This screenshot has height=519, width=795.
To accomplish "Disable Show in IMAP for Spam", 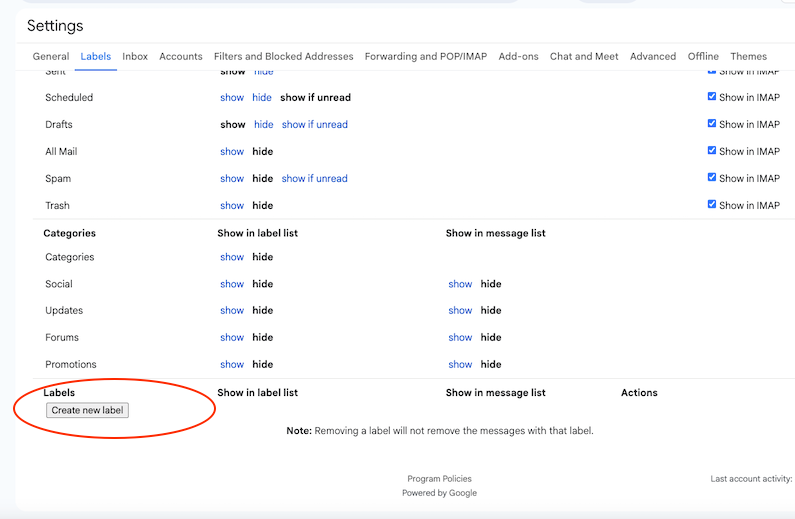I will pos(712,178).
